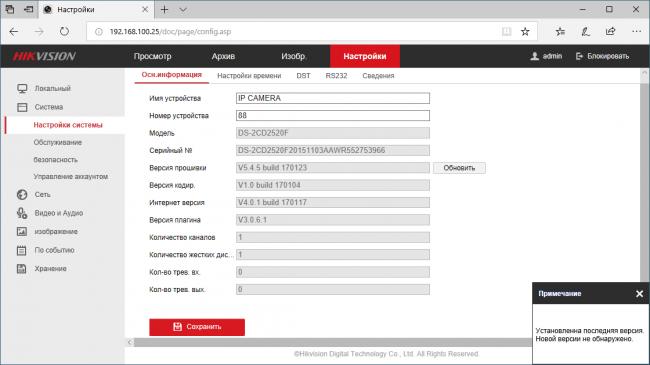
Task: Open the Просмотр menu in the top bar
Action: [152, 56]
